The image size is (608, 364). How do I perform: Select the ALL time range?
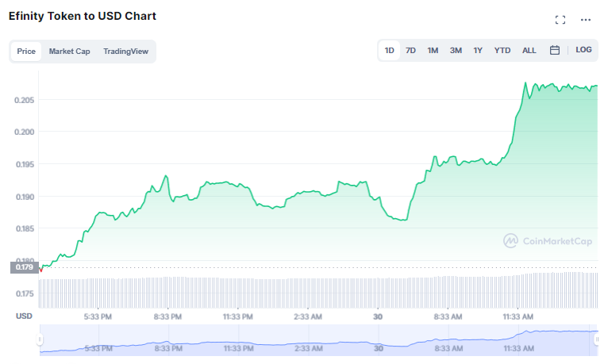(x=529, y=50)
